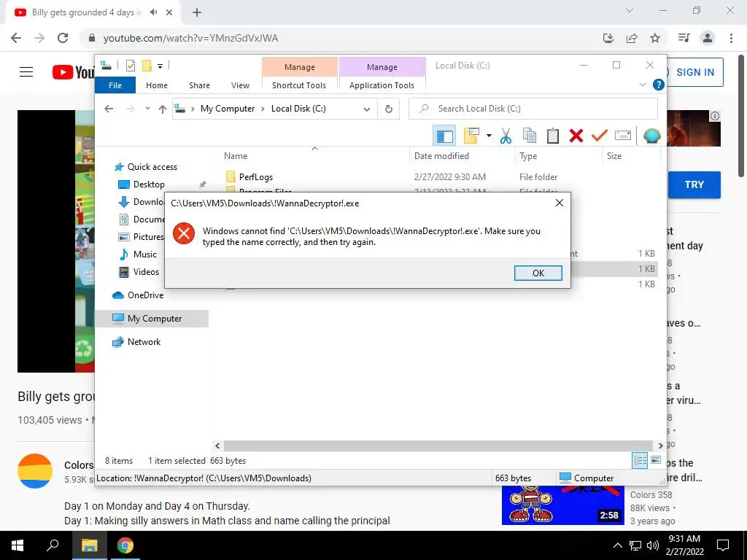The height and width of the screenshot is (560, 747).
Task: Open Chrome's three-dot menu
Action: point(731,38)
